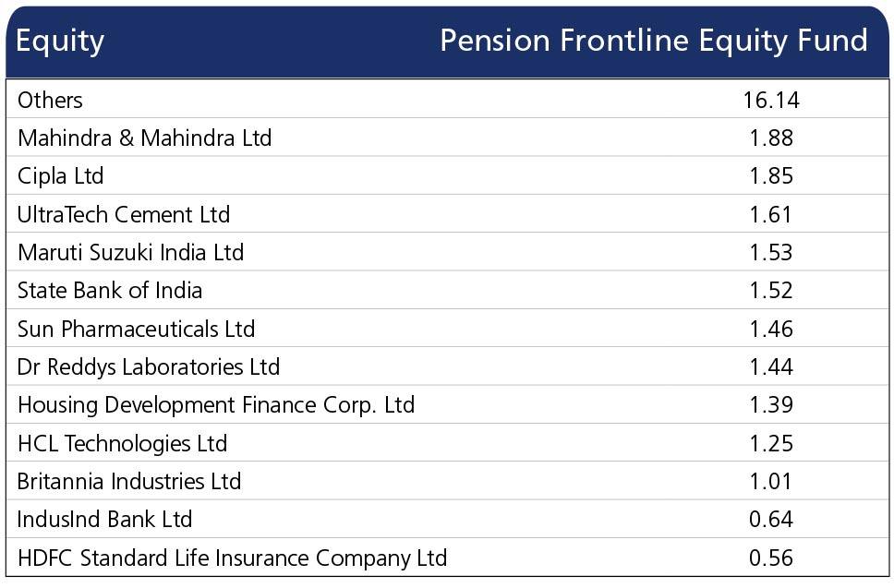This screenshot has height=588, width=894.
Task: Click the Equity column header
Action: [60, 42]
